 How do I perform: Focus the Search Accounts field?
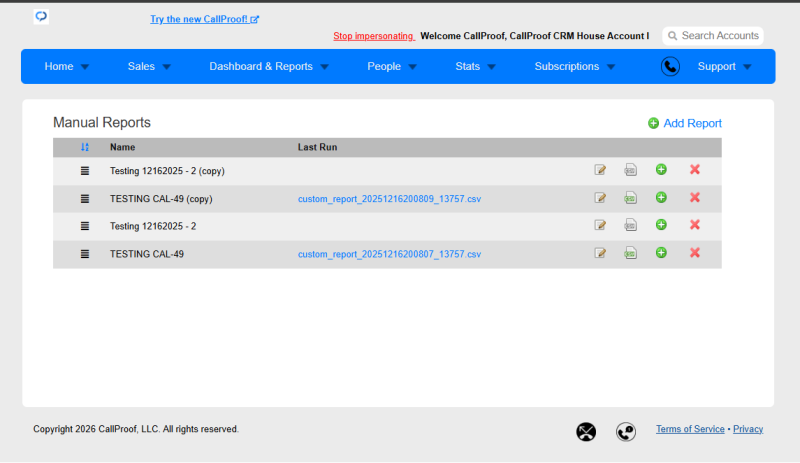point(713,36)
